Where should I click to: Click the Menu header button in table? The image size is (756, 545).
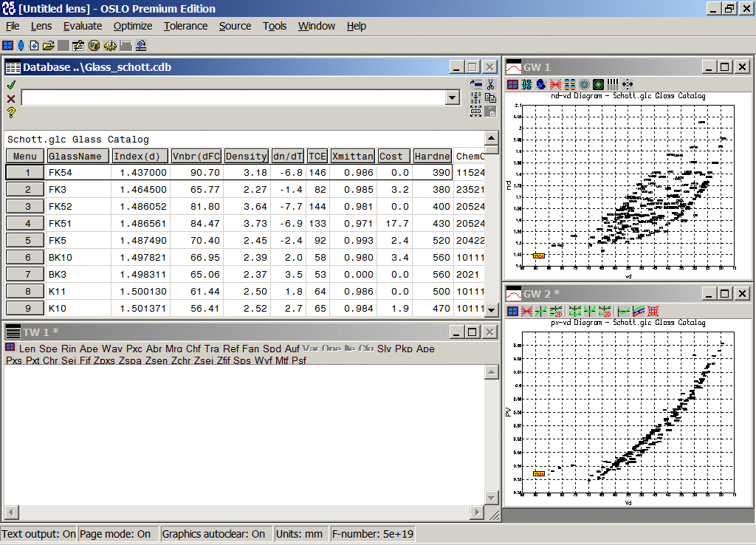24,157
